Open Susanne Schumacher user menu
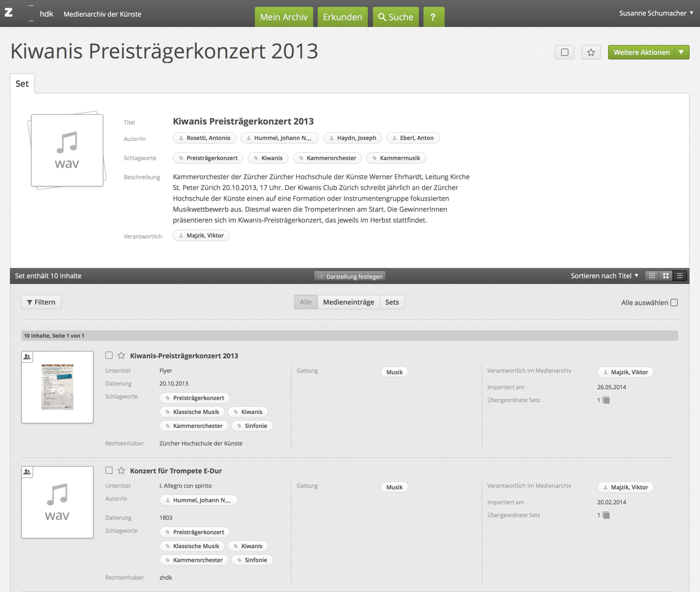Image resolution: width=700 pixels, height=592 pixels. (656, 13)
